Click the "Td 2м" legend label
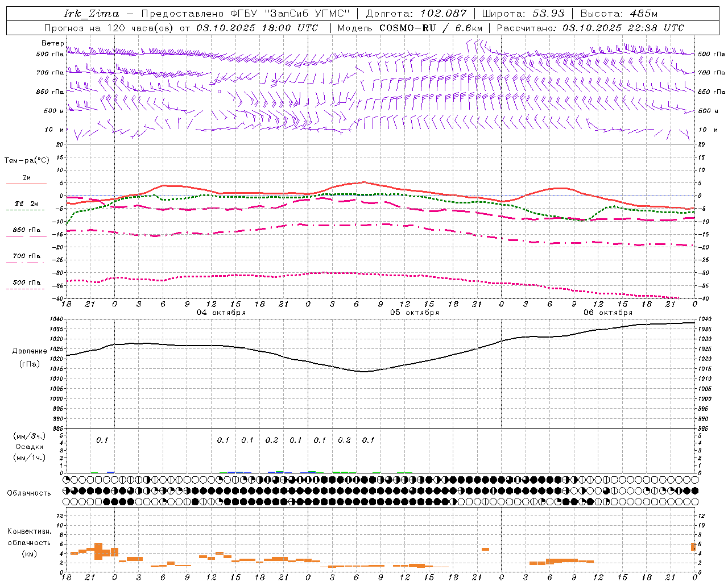This screenshot has height=582, width=728. click(x=27, y=203)
